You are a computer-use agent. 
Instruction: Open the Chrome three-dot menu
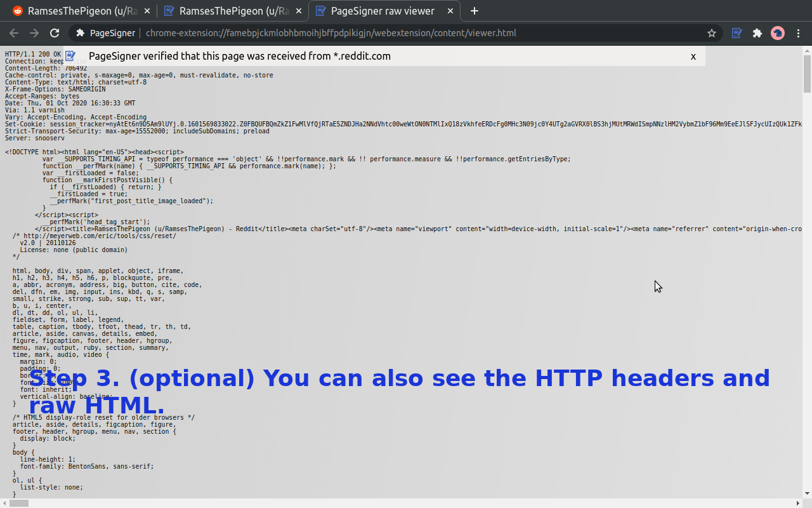coord(799,33)
